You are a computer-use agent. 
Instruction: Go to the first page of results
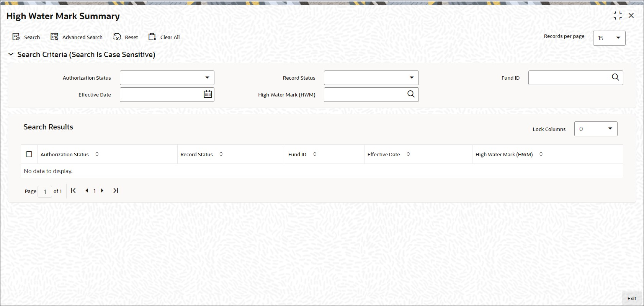[x=74, y=191]
